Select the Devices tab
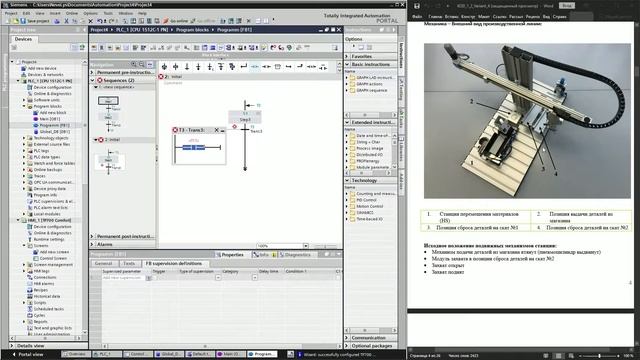 pyautogui.click(x=23, y=39)
